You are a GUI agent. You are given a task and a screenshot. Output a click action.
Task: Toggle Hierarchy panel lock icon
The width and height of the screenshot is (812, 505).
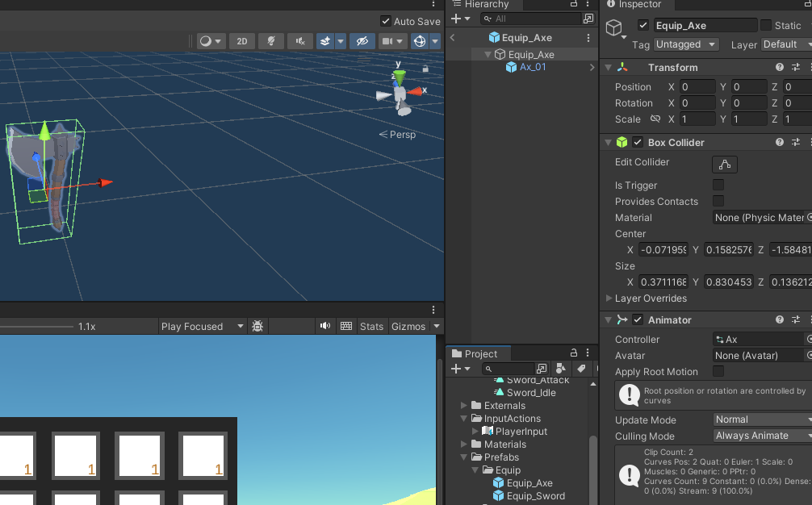point(574,3)
